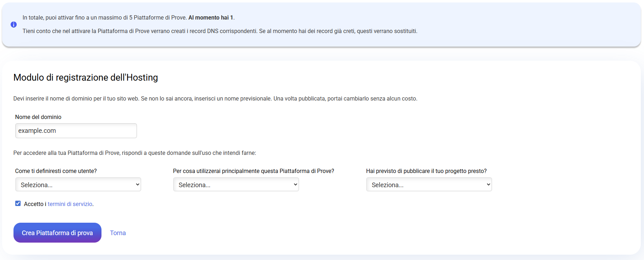Uncheck the terms of service acceptance checkbox
644x260 pixels.
pos(18,204)
